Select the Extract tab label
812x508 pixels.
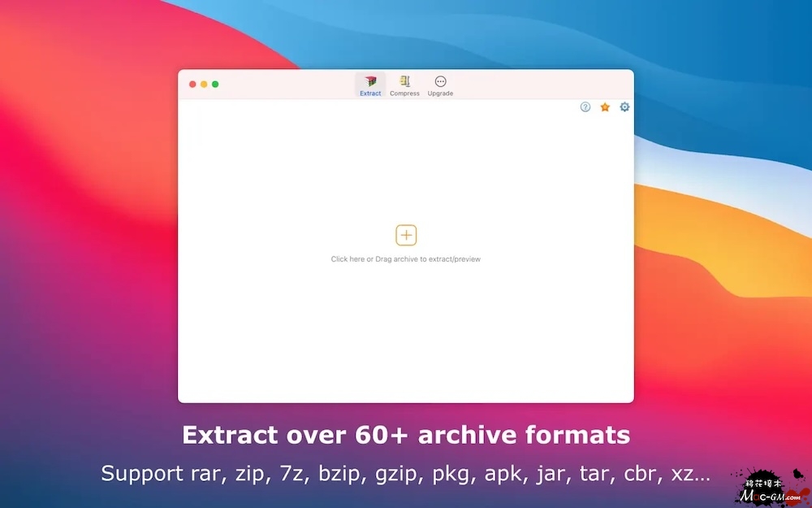370,93
